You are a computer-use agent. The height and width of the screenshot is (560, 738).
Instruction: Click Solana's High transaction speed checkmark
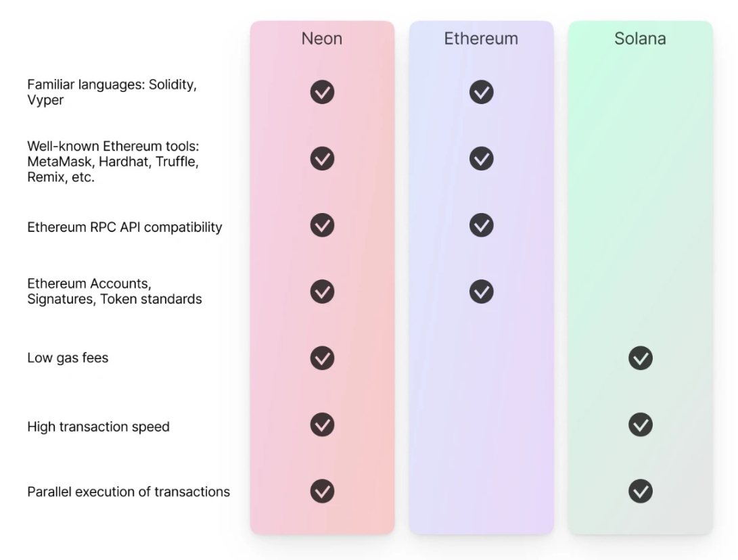pyautogui.click(x=640, y=425)
